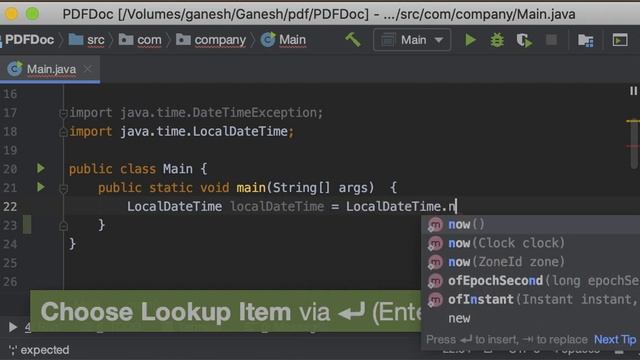The height and width of the screenshot is (360, 640).
Task: Run the Main configuration
Action: (x=470, y=40)
